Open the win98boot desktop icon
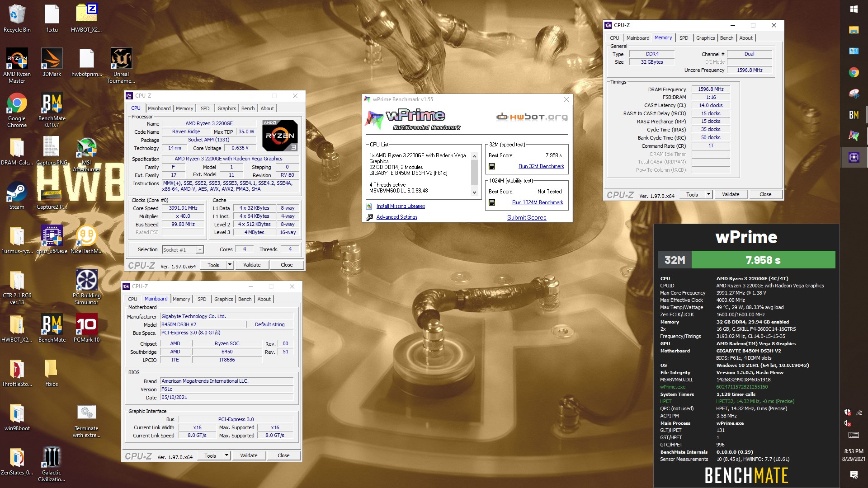This screenshot has width=868, height=488. click(x=17, y=417)
